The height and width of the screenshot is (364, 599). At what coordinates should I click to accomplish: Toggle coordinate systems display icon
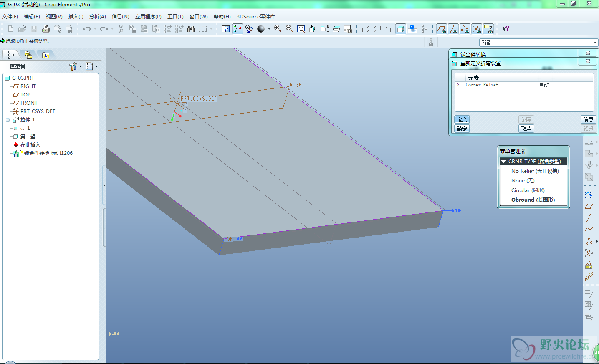(476, 29)
